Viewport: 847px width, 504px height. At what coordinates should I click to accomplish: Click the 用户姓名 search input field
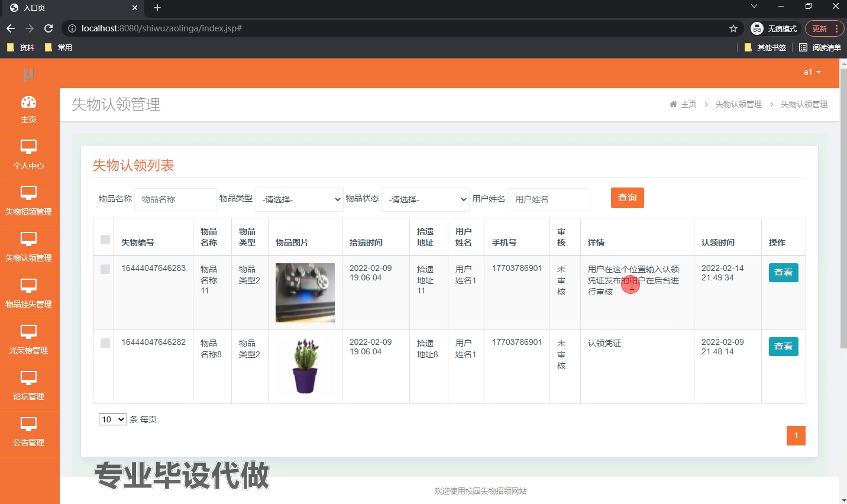click(x=549, y=199)
